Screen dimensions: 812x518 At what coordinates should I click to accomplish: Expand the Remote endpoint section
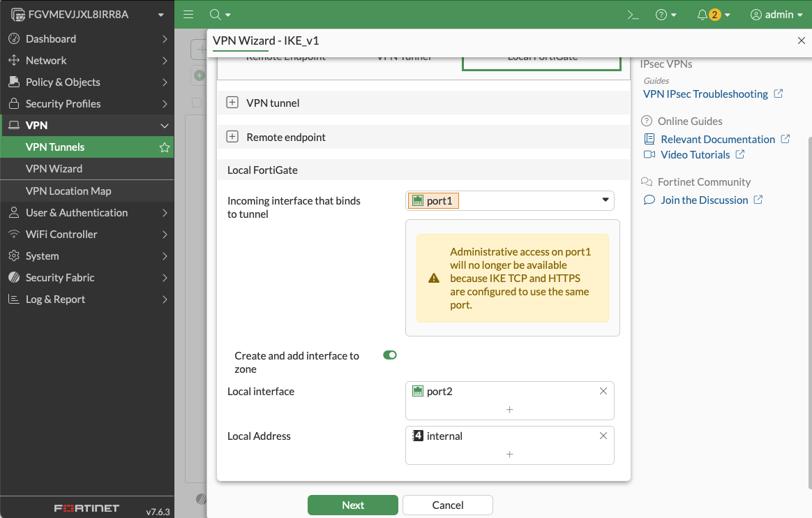click(232, 137)
